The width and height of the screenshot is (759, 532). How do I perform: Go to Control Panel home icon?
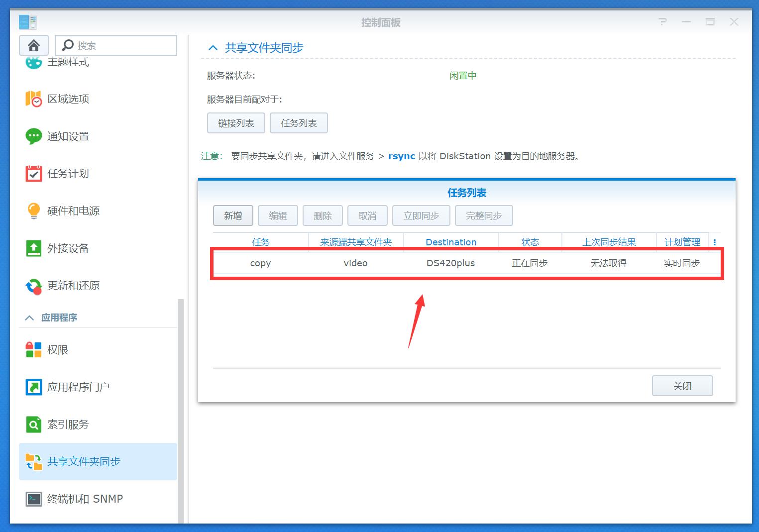coord(34,46)
